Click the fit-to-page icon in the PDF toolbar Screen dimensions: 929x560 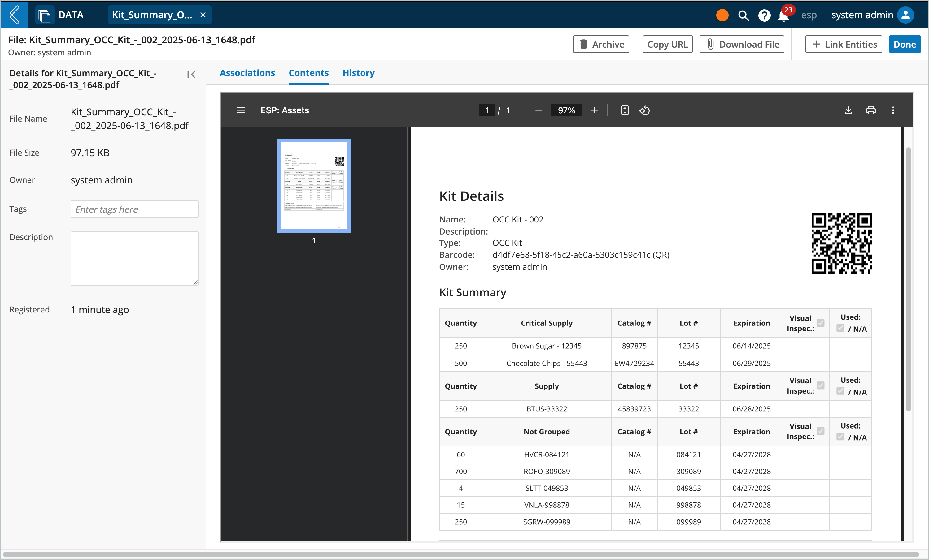[x=625, y=110]
